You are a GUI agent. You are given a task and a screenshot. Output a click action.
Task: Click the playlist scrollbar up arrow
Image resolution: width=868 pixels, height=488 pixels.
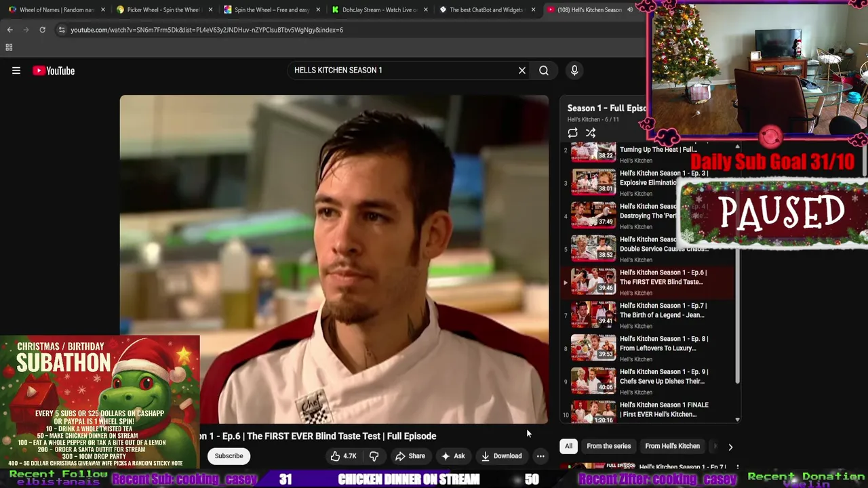click(737, 146)
